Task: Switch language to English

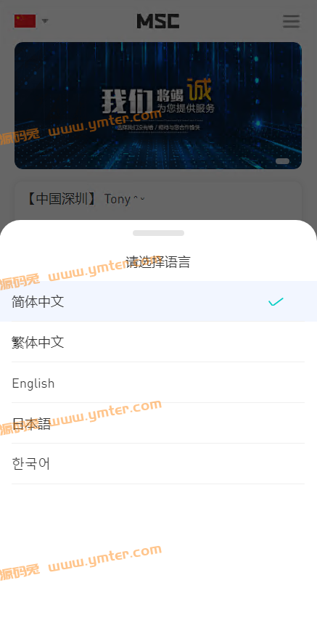Action: coord(158,383)
